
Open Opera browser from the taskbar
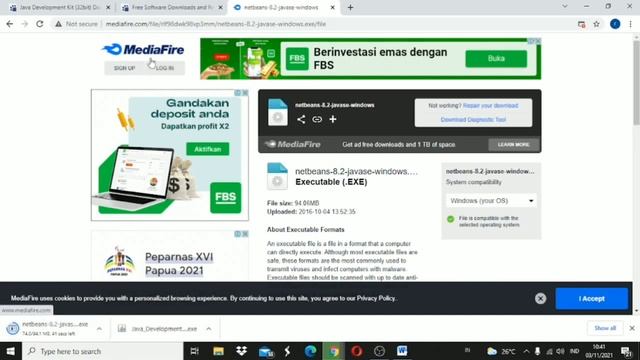pyautogui.click(x=357, y=351)
